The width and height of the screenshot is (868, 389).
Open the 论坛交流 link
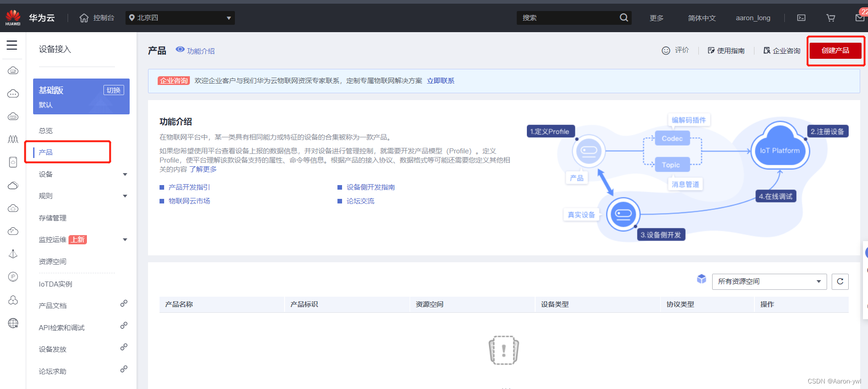pyautogui.click(x=360, y=201)
